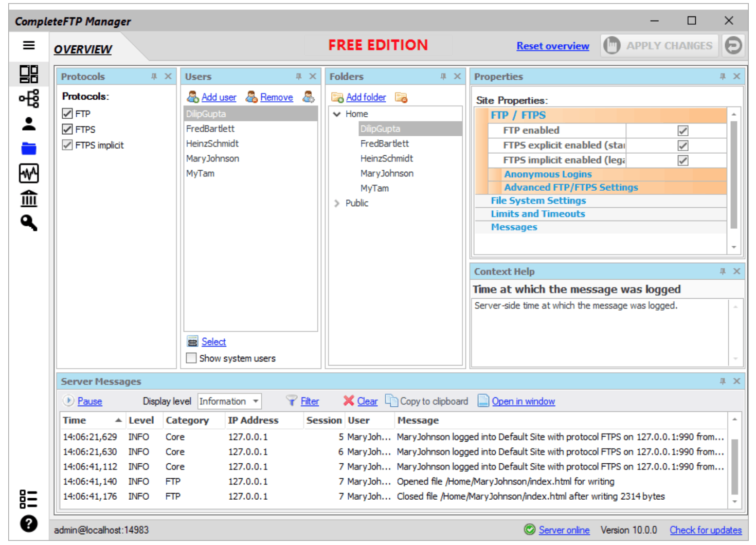Open the sites network icon in the sidebar

(x=28, y=98)
